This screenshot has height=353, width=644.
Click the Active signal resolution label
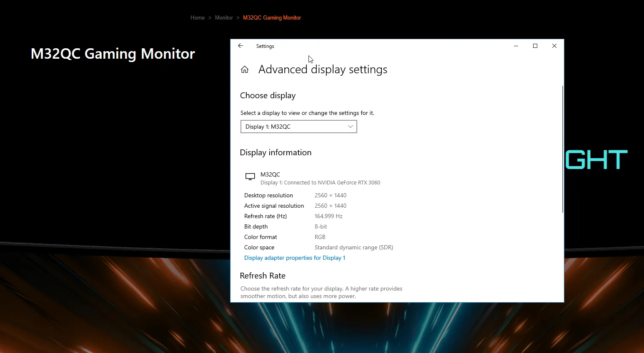(x=274, y=206)
